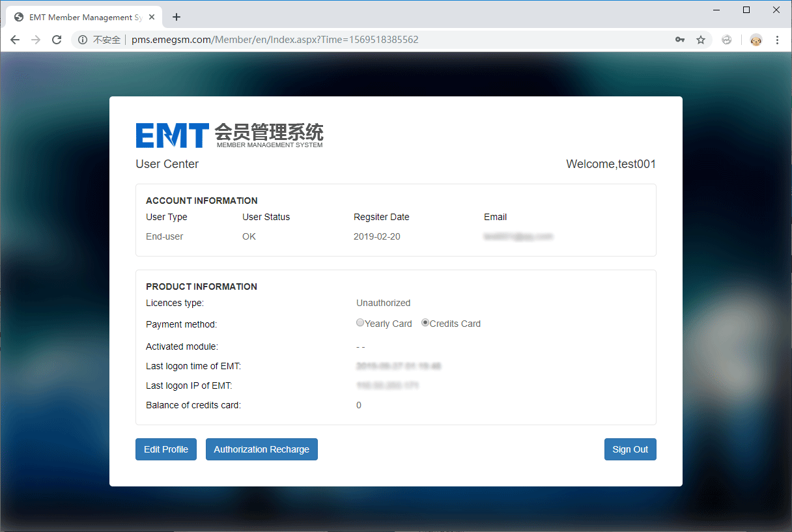
Task: Click the browser forward arrow
Action: click(36, 40)
